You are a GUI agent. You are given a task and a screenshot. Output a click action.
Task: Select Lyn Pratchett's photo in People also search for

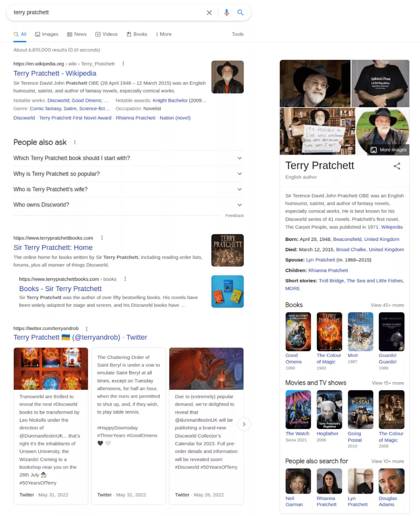click(360, 481)
